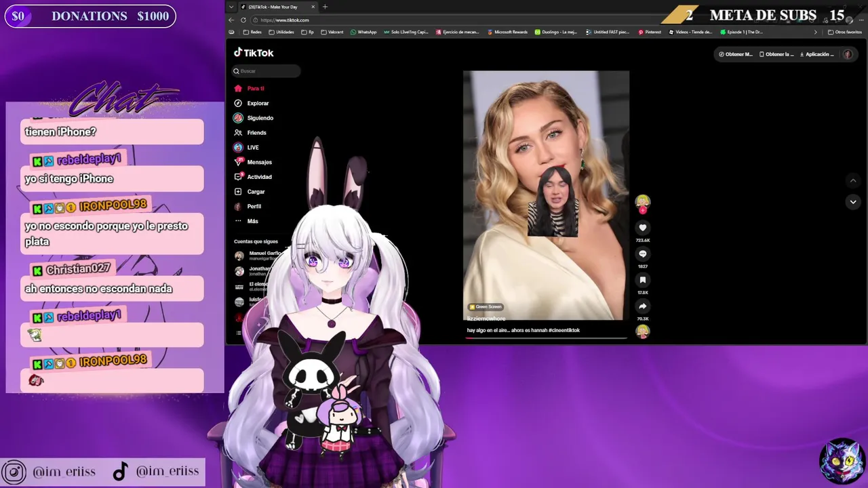Open the Solo Leveling bookmark
The height and width of the screenshot is (488, 868).
tap(406, 32)
